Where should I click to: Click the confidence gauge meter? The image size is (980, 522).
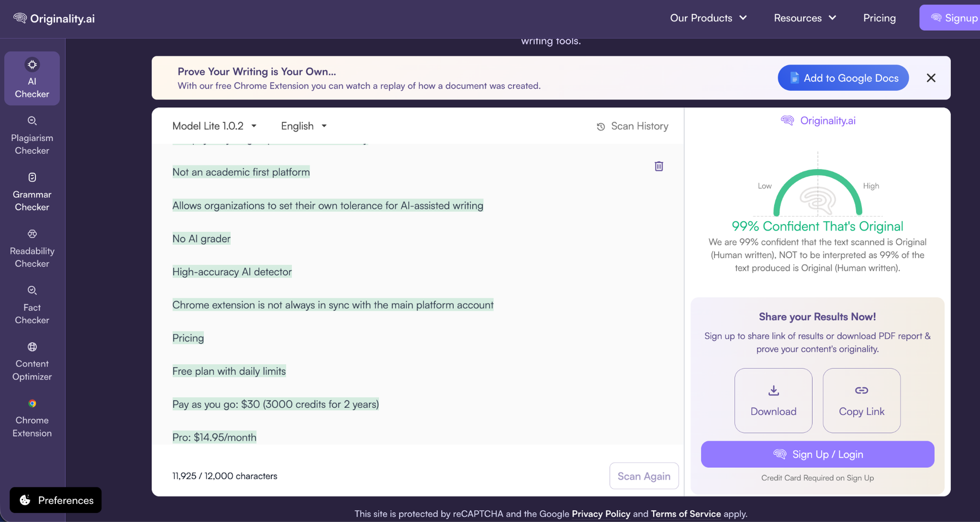coord(817,192)
